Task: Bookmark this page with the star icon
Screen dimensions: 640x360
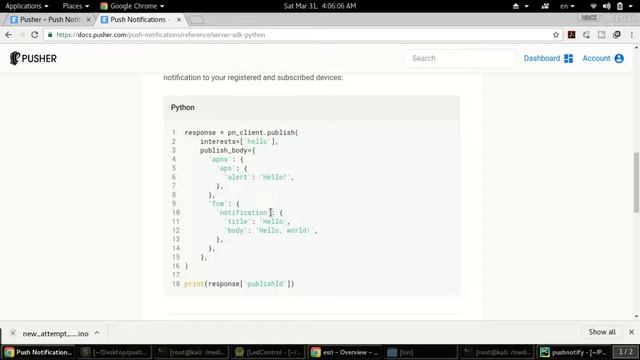Action: (x=556, y=35)
